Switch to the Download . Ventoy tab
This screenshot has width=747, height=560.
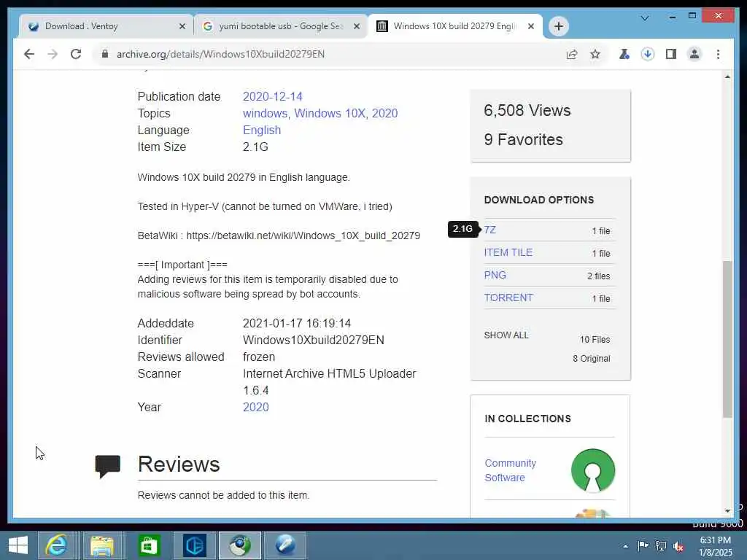coord(105,26)
